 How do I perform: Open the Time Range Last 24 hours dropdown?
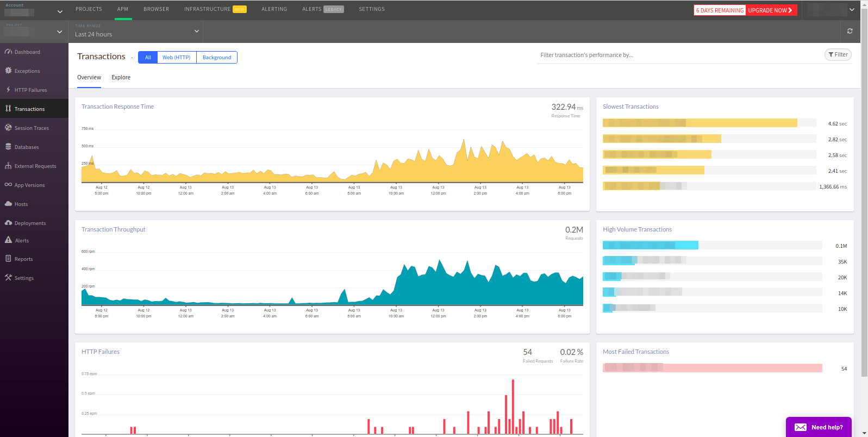pyautogui.click(x=136, y=31)
